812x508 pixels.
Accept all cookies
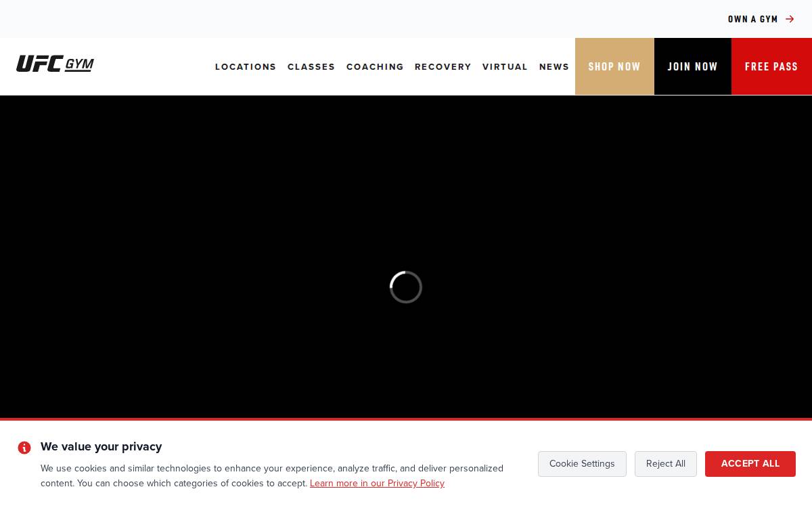[750, 464]
